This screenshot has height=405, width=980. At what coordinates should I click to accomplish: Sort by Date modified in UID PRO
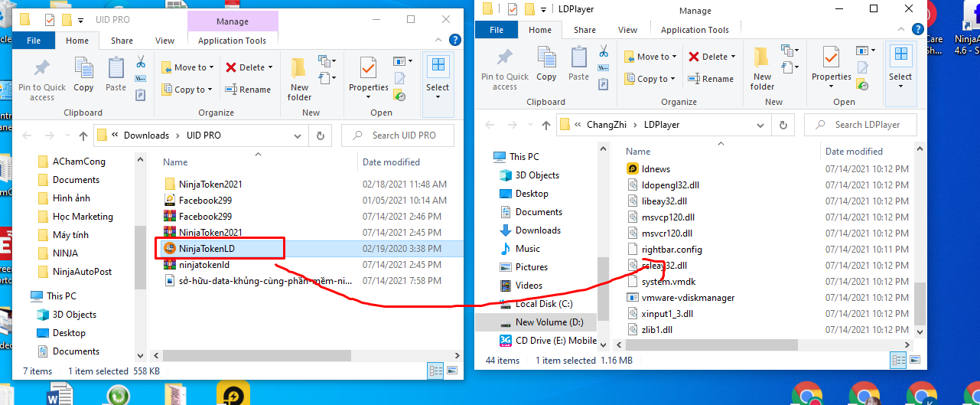(391, 162)
